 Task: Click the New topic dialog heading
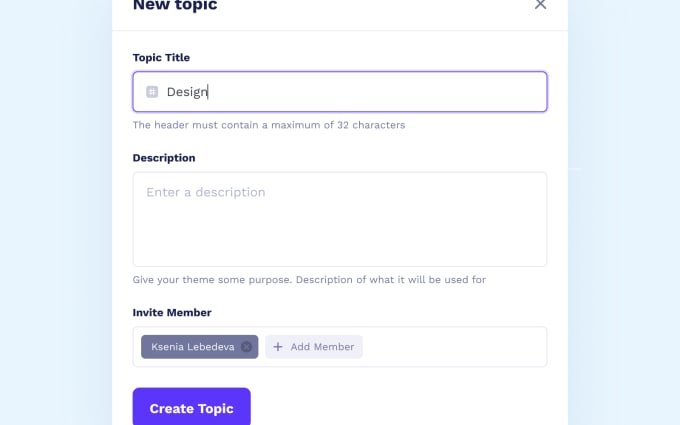click(x=175, y=5)
